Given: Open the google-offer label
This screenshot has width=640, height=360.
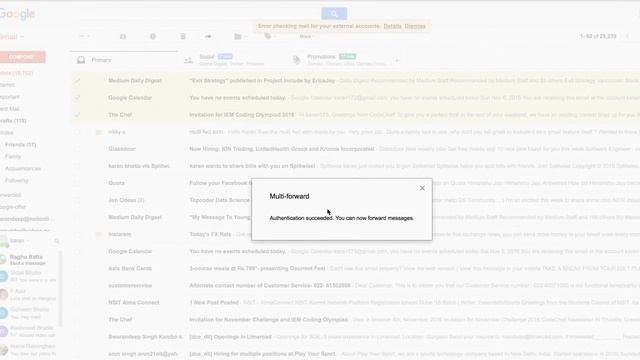Looking at the screenshot, I should [13, 207].
